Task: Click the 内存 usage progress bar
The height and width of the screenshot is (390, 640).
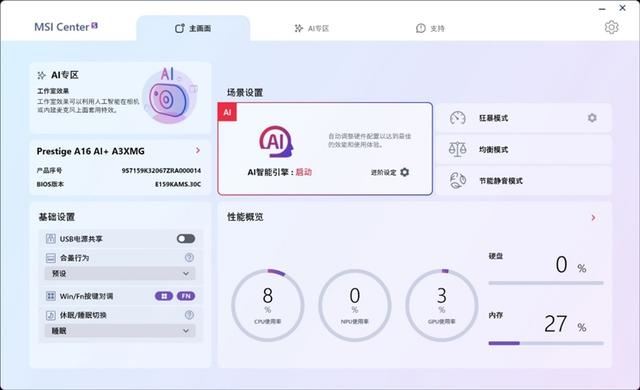Action: tap(546, 343)
